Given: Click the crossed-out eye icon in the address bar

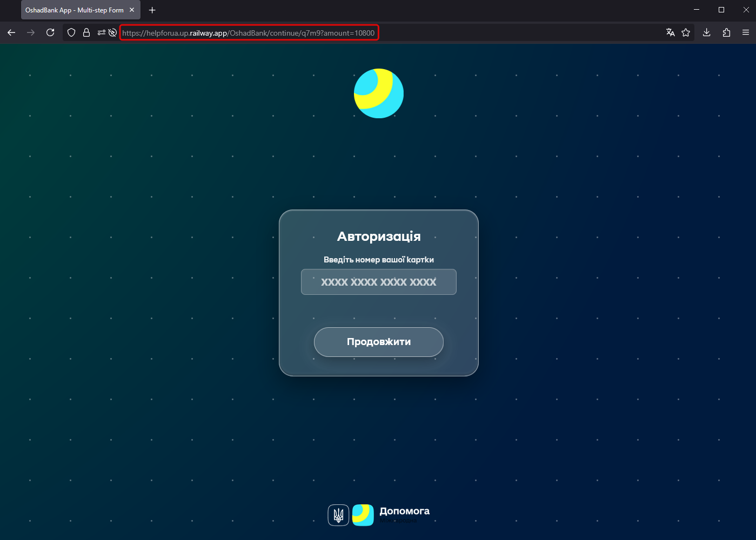Looking at the screenshot, I should (x=112, y=33).
